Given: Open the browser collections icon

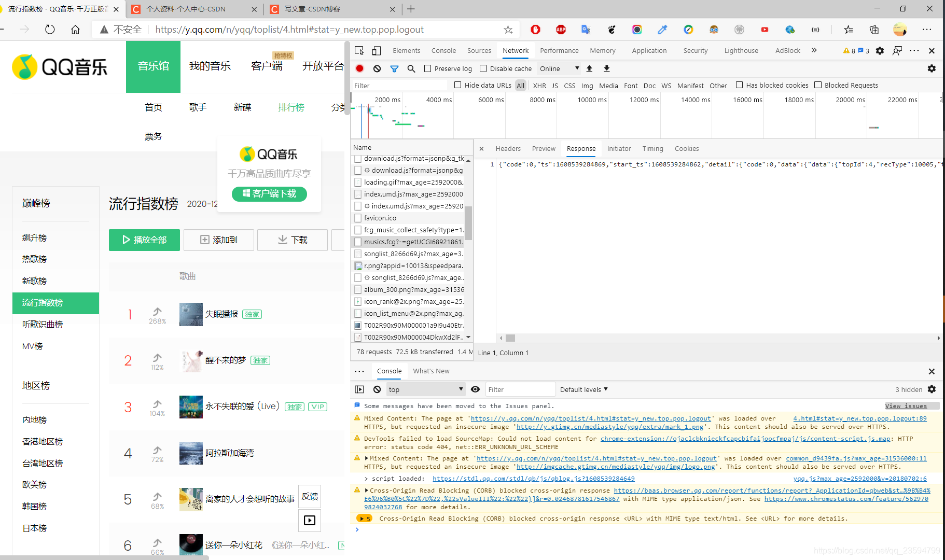Looking at the screenshot, I should (874, 30).
